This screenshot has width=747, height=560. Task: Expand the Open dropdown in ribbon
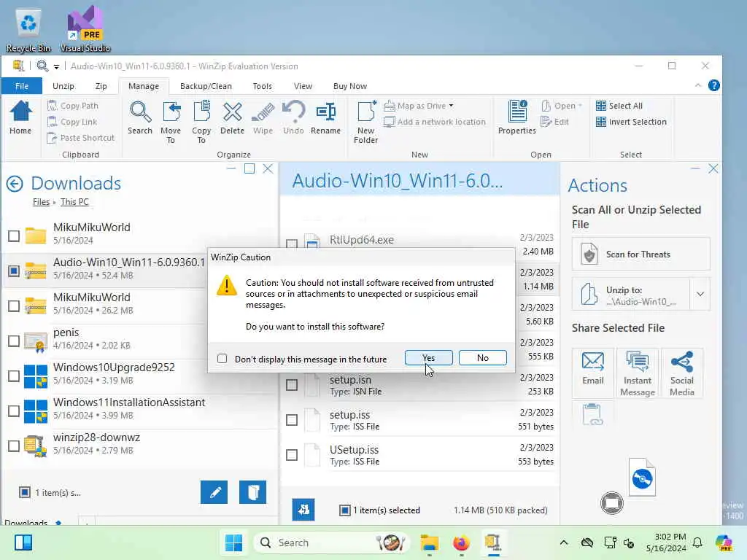(580, 106)
